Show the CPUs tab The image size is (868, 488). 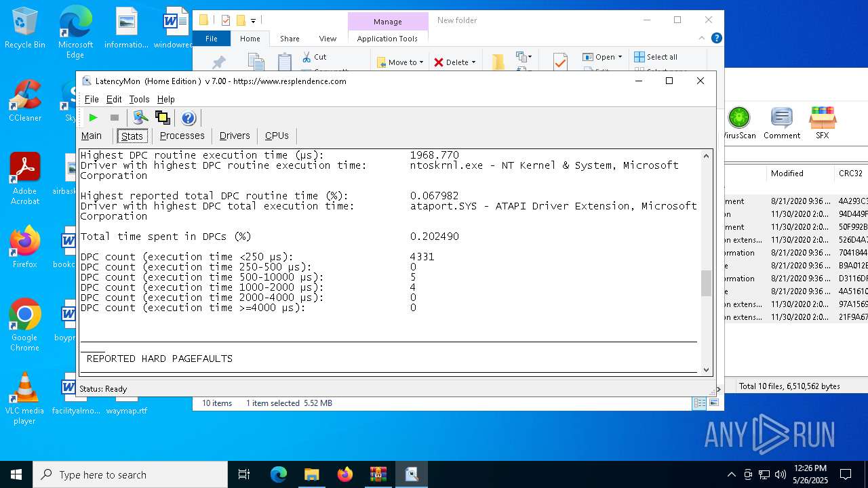tap(277, 136)
